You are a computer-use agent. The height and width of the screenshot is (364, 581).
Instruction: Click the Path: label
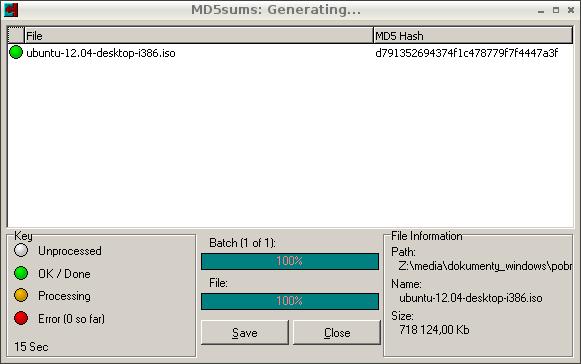pyautogui.click(x=403, y=252)
